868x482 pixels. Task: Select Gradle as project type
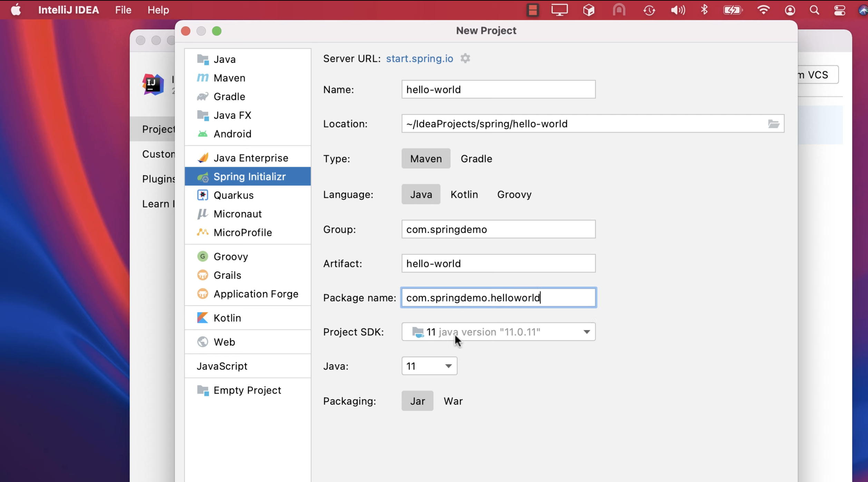pyautogui.click(x=476, y=159)
